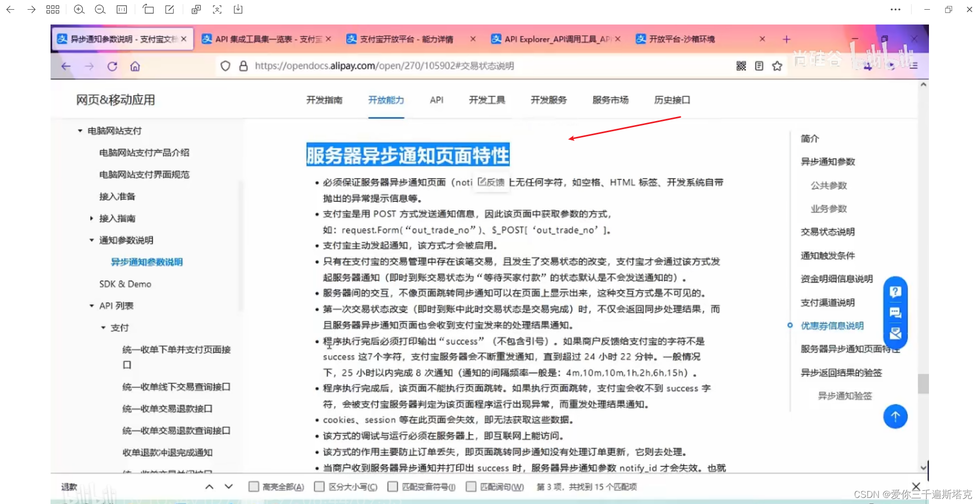Open 电脑网站支付产品介绍 in the sidebar
The width and height of the screenshot is (980, 504).
coord(144,153)
